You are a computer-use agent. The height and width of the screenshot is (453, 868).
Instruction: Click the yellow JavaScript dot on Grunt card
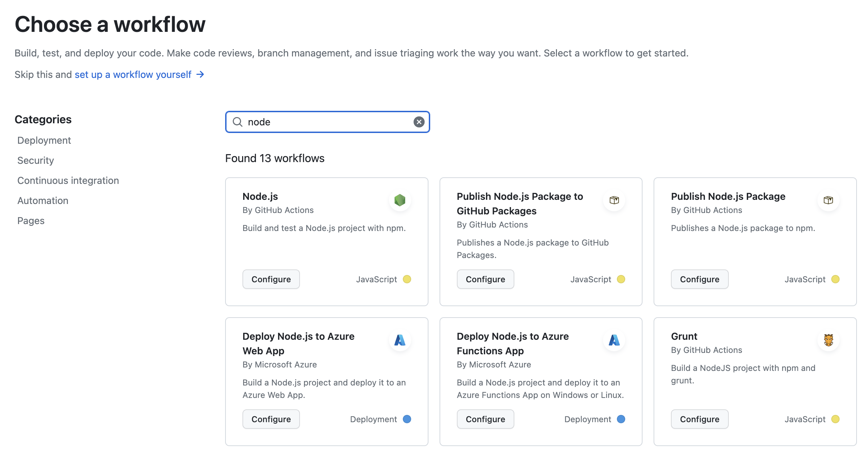click(835, 419)
